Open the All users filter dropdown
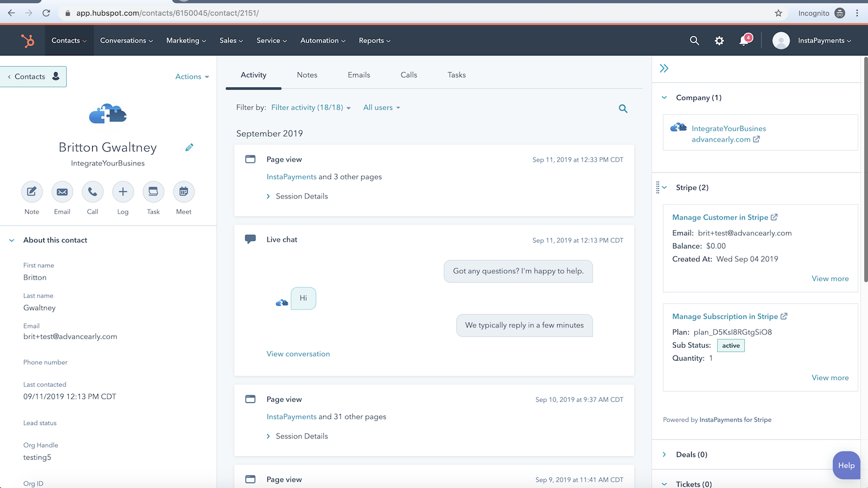The width and height of the screenshot is (868, 488). coord(381,107)
